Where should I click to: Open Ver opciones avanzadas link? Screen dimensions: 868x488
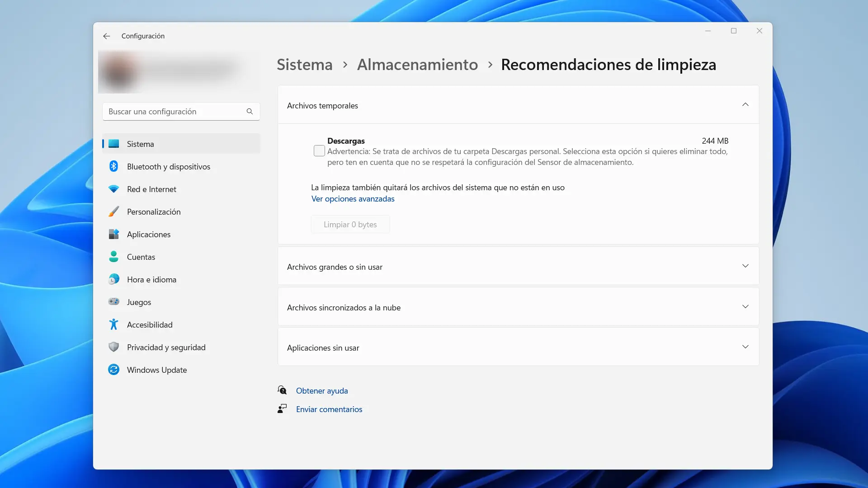353,199
